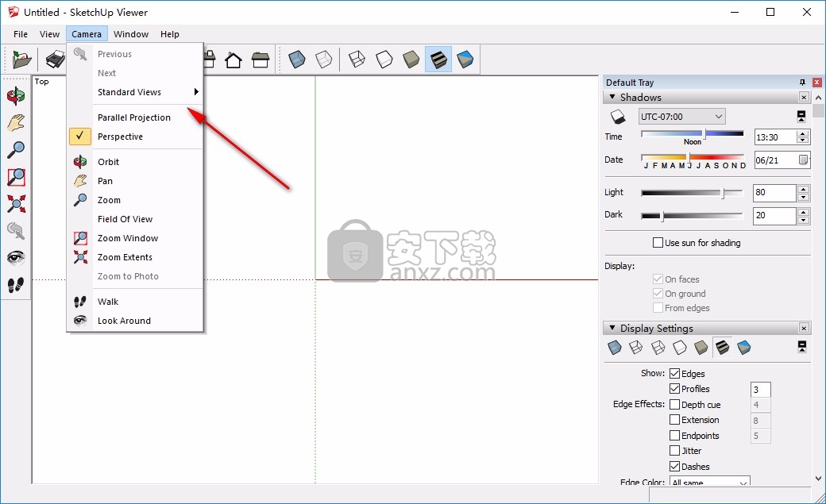Open the File menu
826x504 pixels.
[21, 34]
